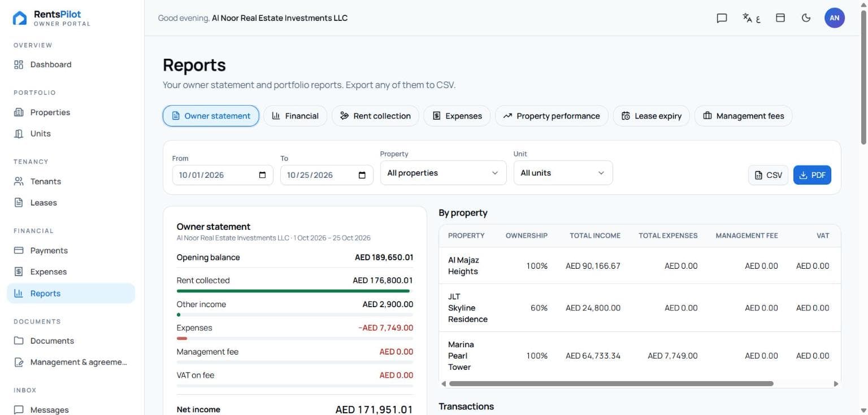Click the Documents folder icon in sidebar
The width and height of the screenshot is (868, 415).
point(19,341)
